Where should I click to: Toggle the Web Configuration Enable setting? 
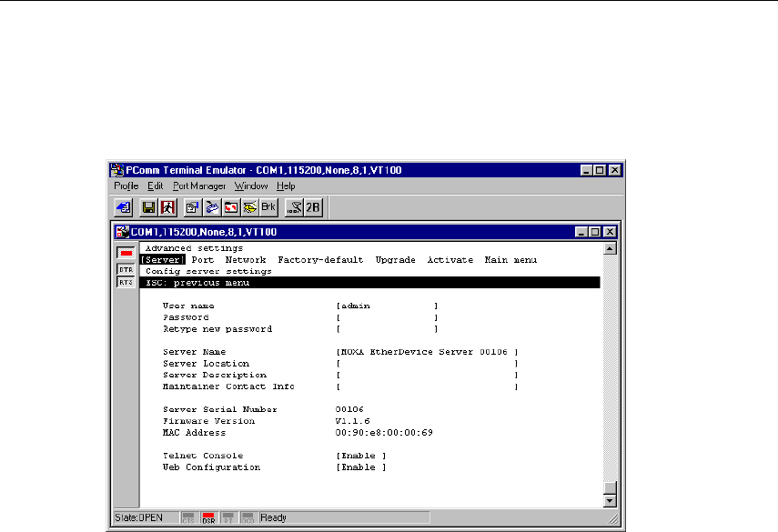tap(361, 467)
